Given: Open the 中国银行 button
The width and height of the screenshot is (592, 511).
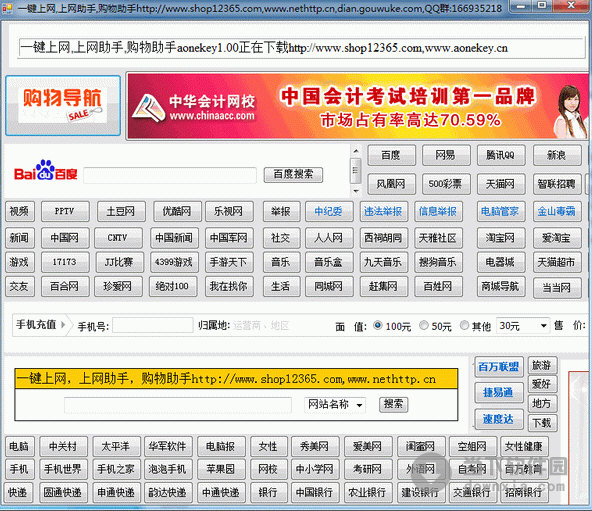Looking at the screenshot, I should pos(315,492).
